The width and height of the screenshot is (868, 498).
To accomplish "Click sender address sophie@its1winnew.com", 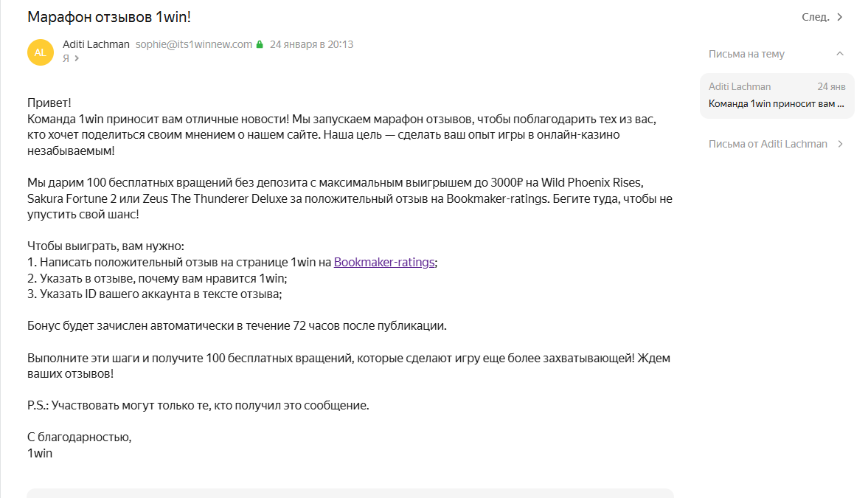I will pyautogui.click(x=194, y=44).
